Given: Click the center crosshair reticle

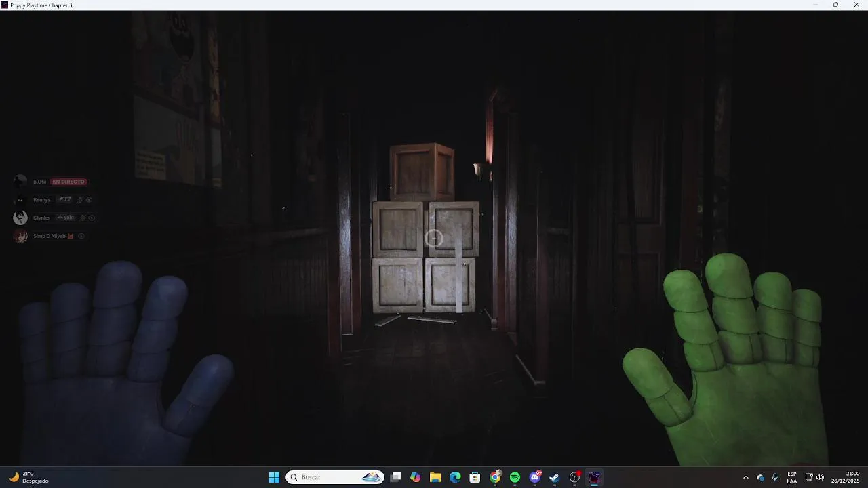Looking at the screenshot, I should 434,238.
